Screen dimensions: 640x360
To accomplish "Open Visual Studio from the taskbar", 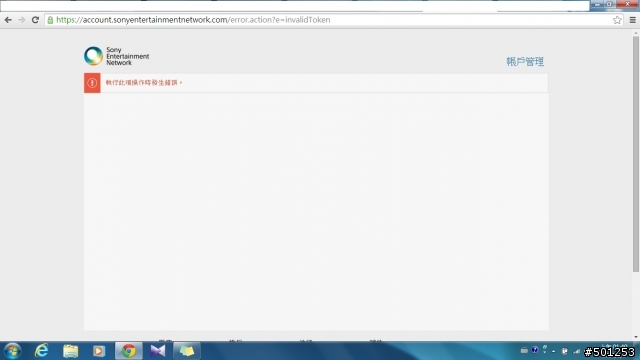I will point(158,351).
